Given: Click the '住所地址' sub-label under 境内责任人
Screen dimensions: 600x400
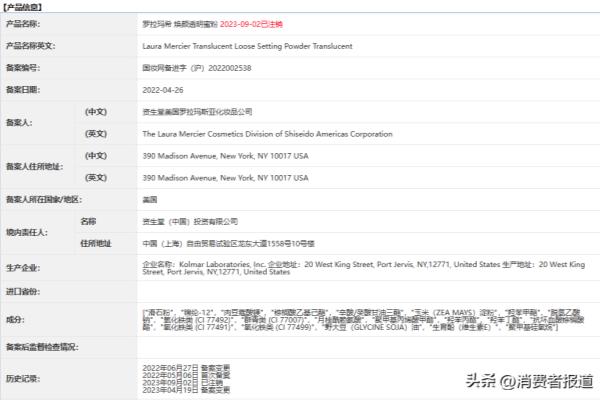Looking at the screenshot, I should pos(96,243).
